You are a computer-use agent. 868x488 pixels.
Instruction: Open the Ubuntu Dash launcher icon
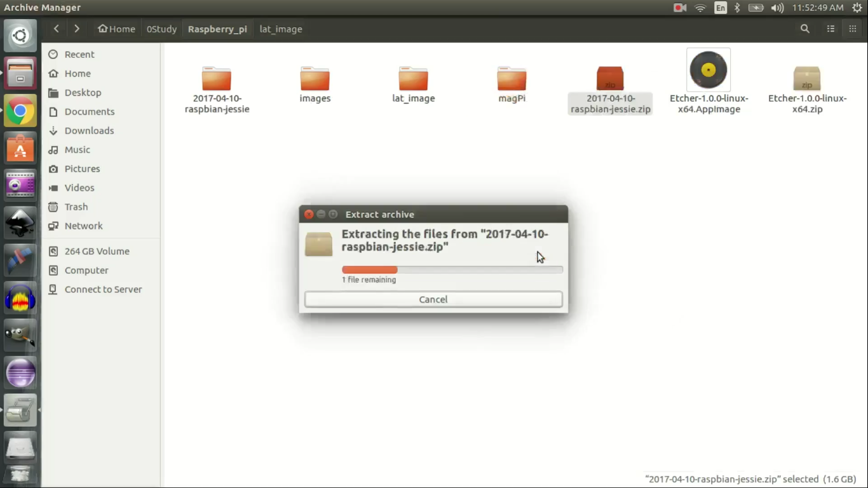(x=20, y=36)
